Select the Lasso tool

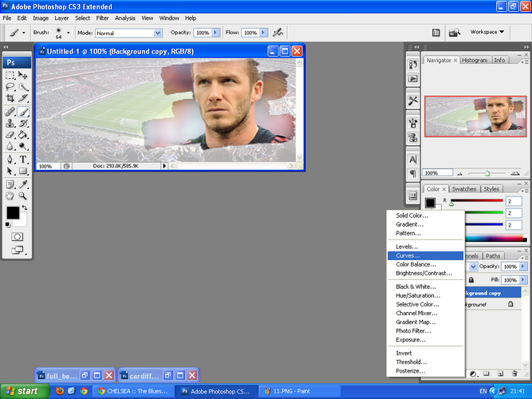pyautogui.click(x=10, y=87)
